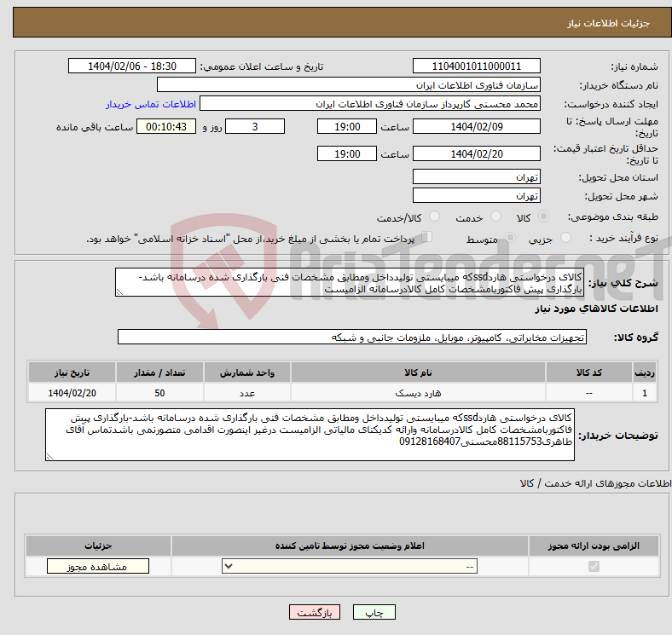Open اطلاعات تماس خریدار link
This screenshot has width=672, height=635.
click(151, 105)
